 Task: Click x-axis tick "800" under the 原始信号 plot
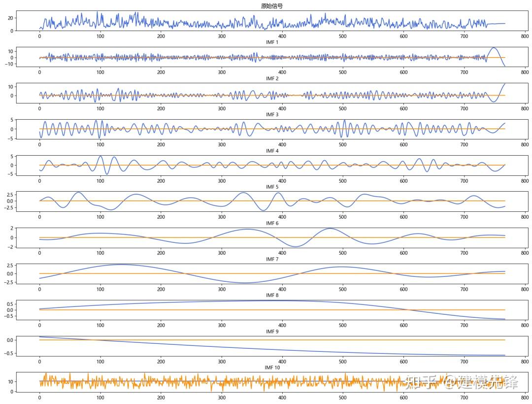coord(525,36)
